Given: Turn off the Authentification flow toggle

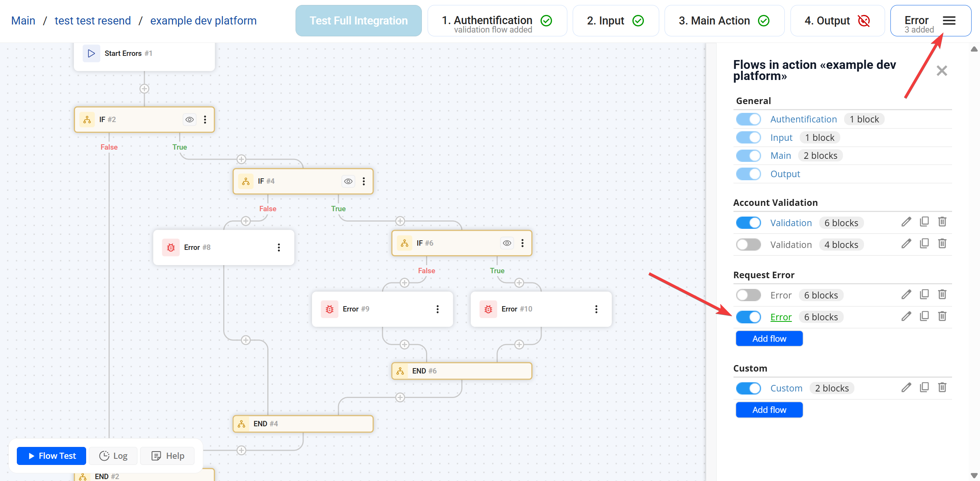Looking at the screenshot, I should (748, 119).
